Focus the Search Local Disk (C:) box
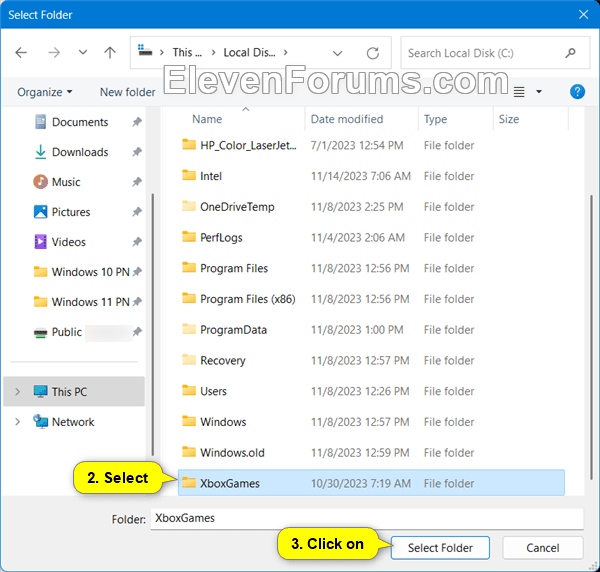This screenshot has width=600, height=572. pyautogui.click(x=495, y=53)
